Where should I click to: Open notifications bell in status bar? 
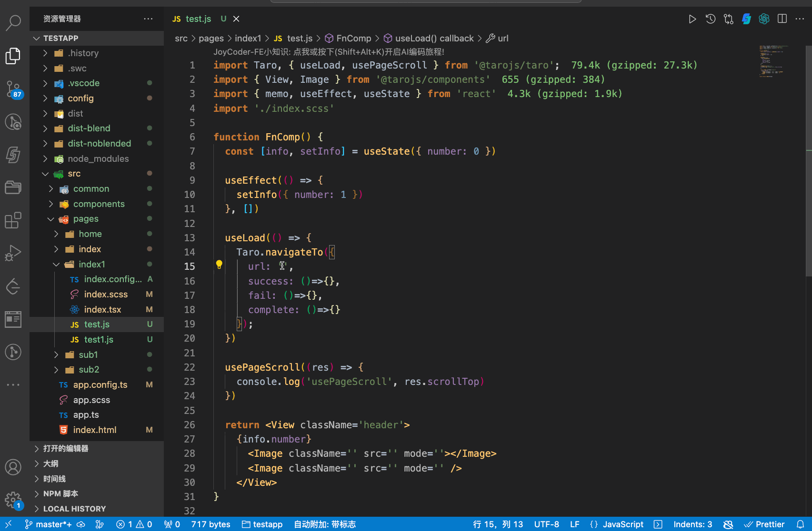(x=801, y=524)
